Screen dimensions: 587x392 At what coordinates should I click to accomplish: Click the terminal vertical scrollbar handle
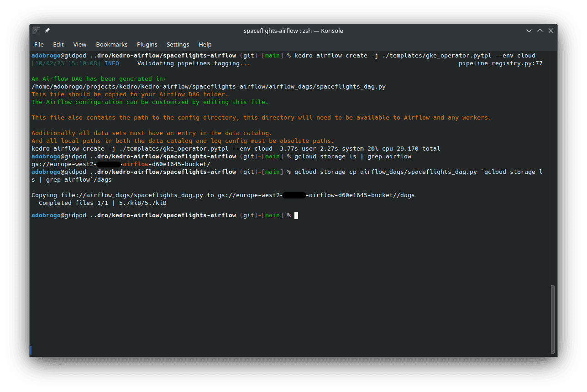click(553, 319)
